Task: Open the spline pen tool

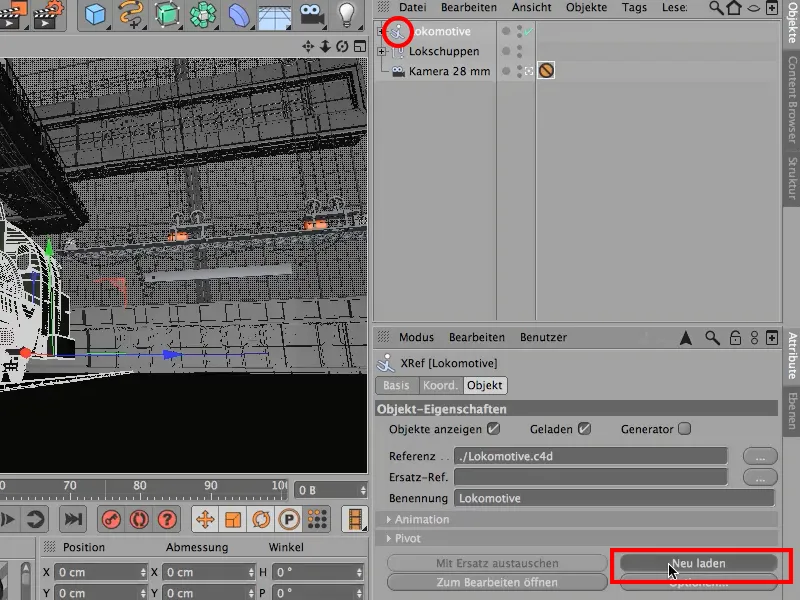Action: [131, 14]
